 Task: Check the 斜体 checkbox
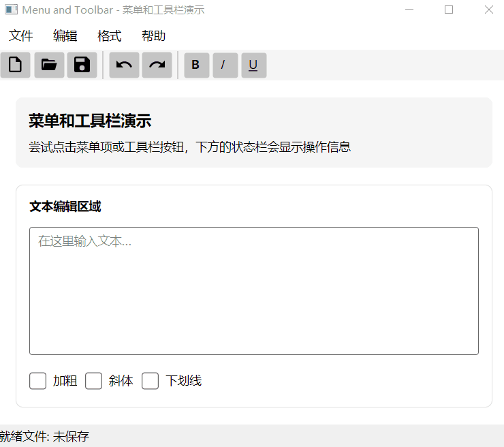point(94,381)
